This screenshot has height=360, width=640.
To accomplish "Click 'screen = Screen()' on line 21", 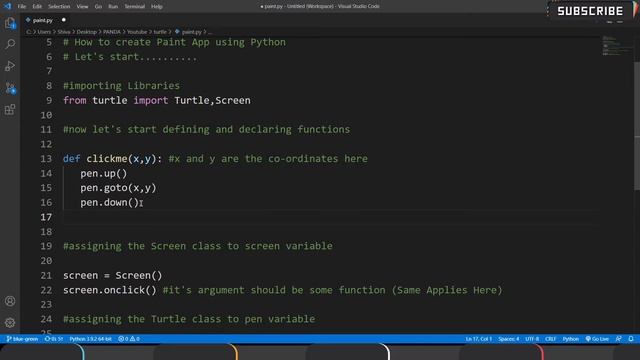I will click(x=113, y=276).
